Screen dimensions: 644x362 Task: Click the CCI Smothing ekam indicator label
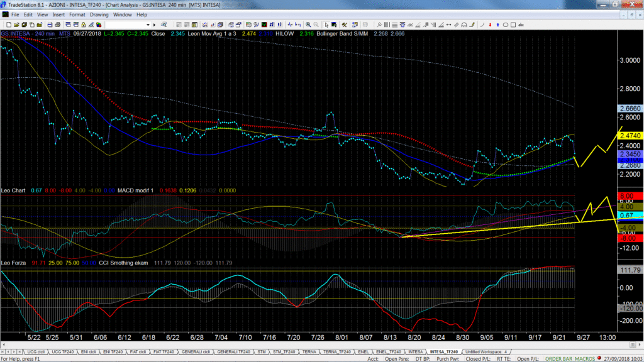point(123,263)
